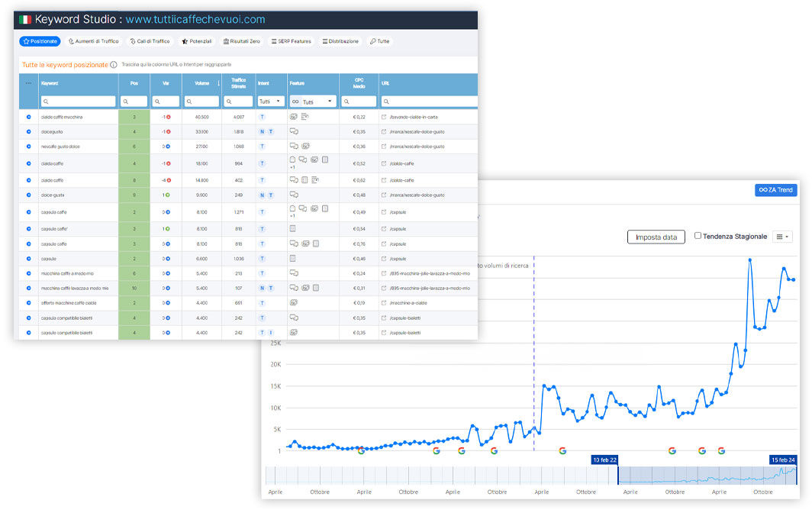Image resolution: width=812 pixels, height=516 pixels.
Task: Click the Volume column sort arrow
Action: (x=218, y=83)
